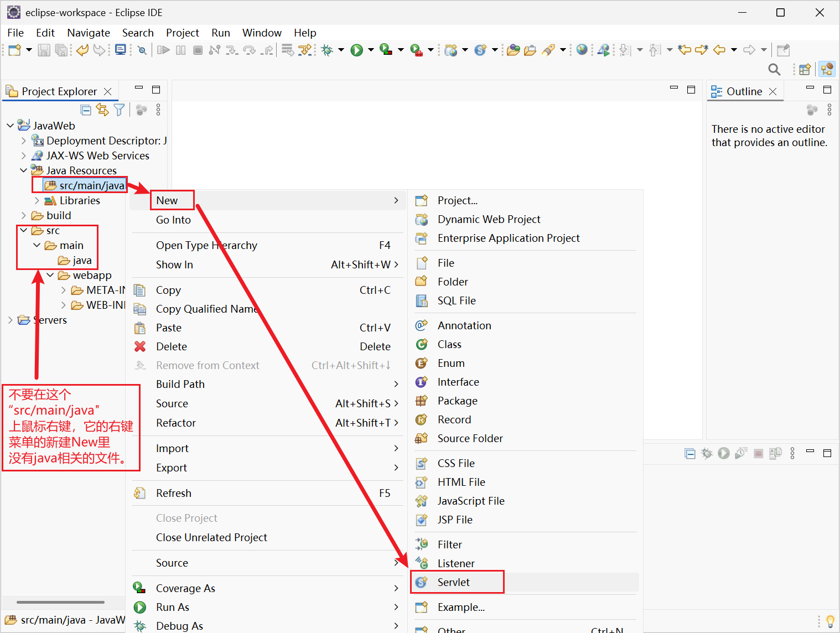Select the java folder under main
Screen dimensions: 840x633
tap(75, 260)
